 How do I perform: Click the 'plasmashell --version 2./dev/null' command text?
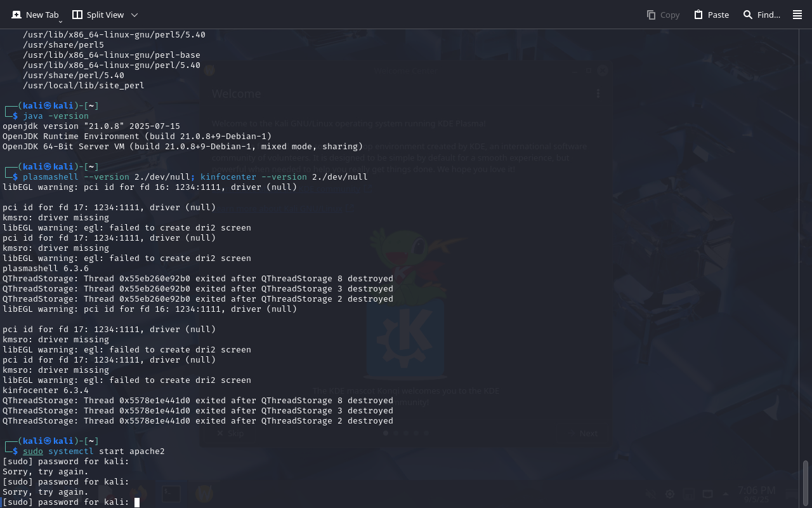pyautogui.click(x=107, y=177)
